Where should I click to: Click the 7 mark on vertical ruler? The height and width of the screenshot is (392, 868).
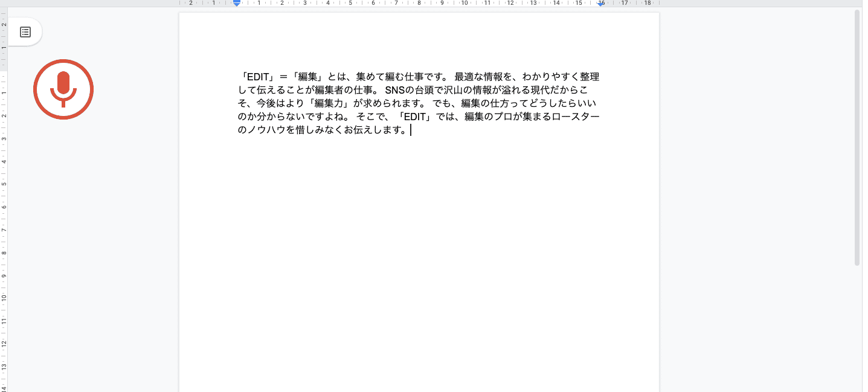tap(4, 230)
